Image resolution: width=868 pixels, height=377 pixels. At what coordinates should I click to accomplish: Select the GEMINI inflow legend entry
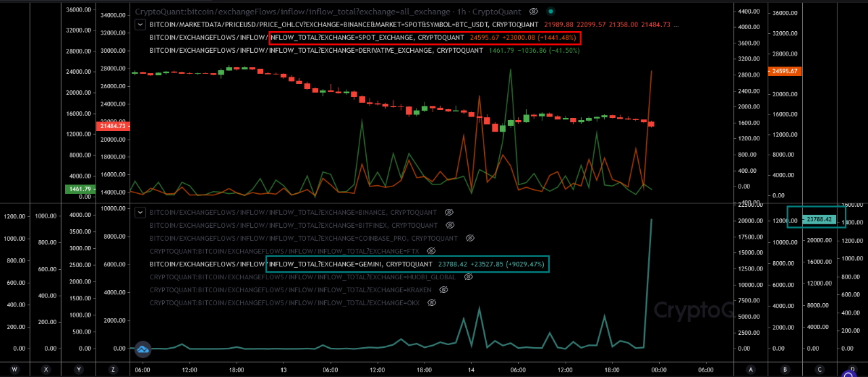click(x=291, y=264)
